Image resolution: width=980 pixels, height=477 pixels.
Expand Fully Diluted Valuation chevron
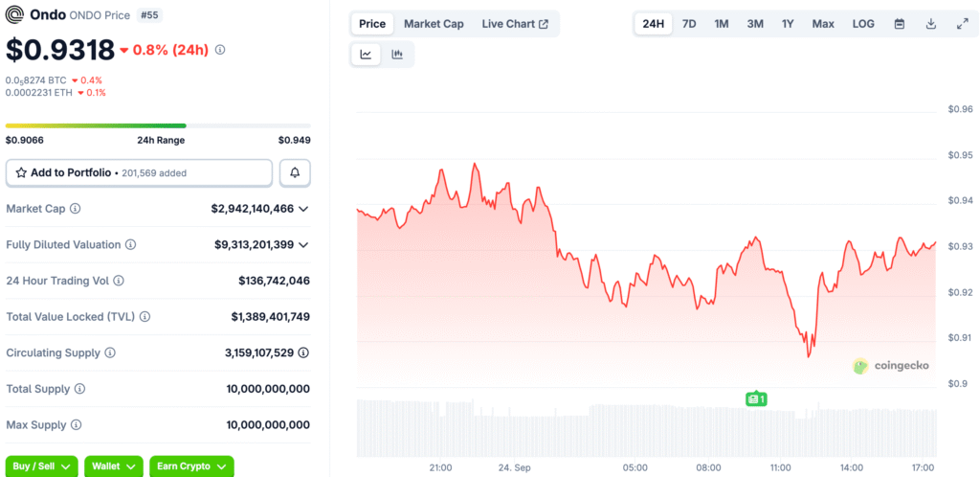pos(303,245)
